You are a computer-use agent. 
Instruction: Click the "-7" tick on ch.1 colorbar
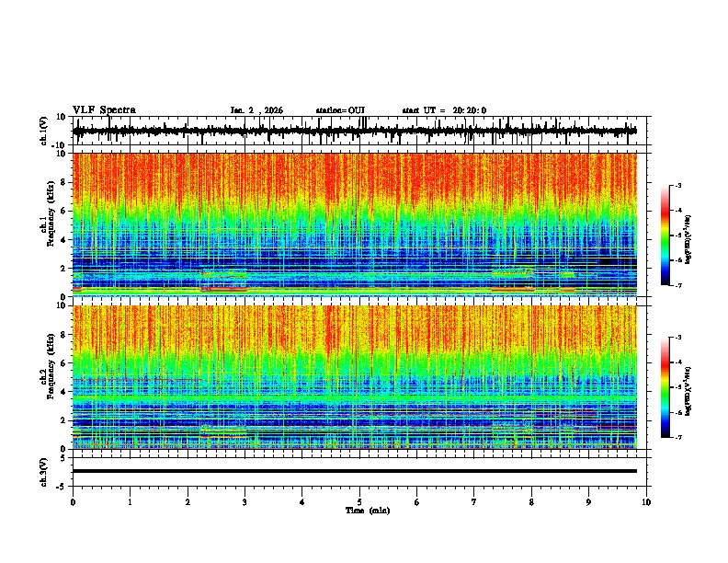(x=678, y=285)
